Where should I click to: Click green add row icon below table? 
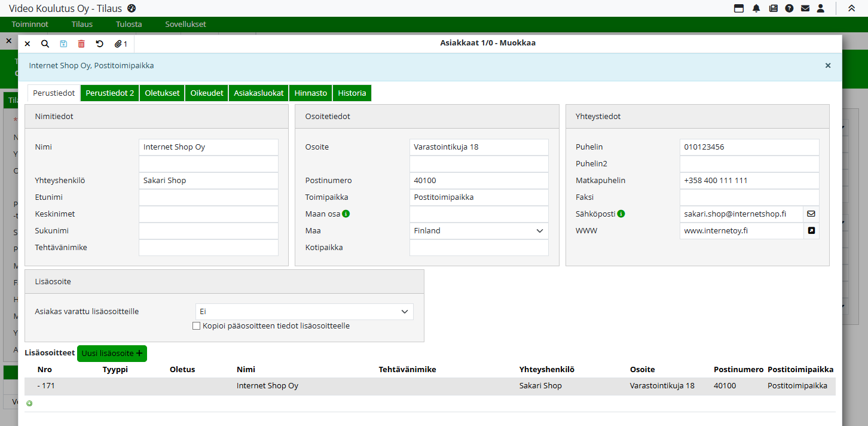tap(29, 403)
